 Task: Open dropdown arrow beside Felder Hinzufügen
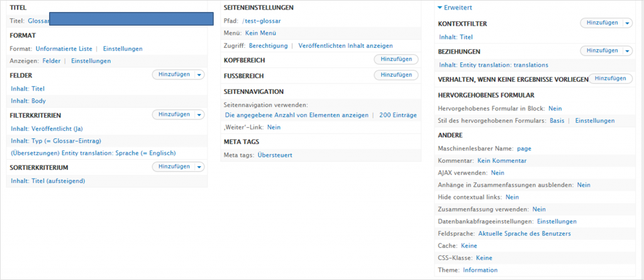pos(200,74)
